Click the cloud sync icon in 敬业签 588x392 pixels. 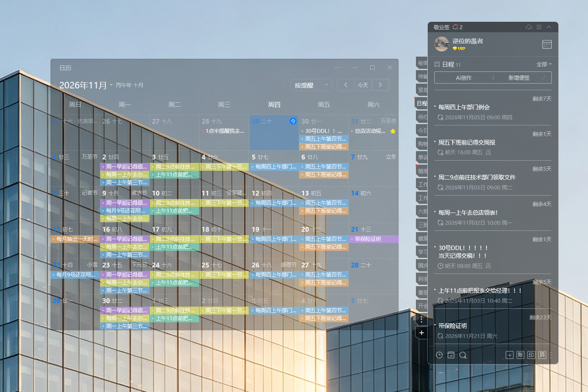coord(529,27)
